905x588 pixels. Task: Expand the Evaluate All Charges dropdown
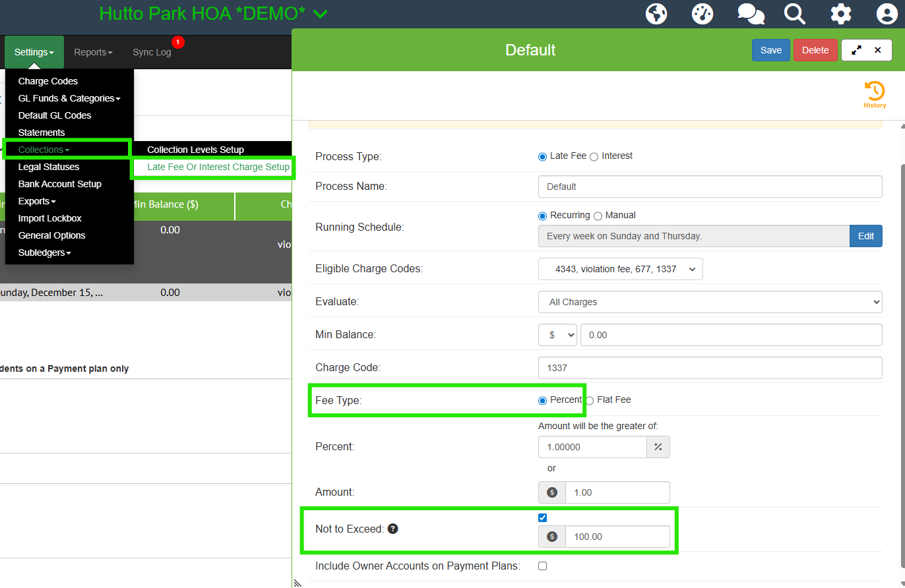[710, 302]
